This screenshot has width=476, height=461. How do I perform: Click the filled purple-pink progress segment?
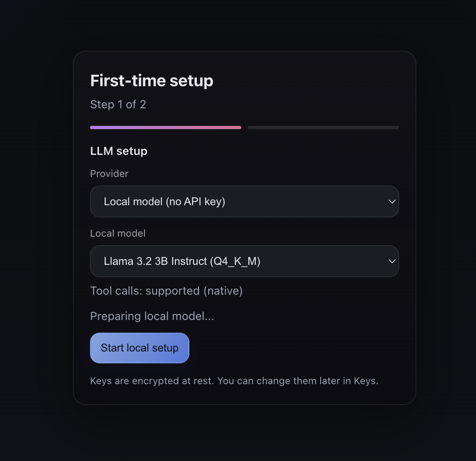coord(165,128)
